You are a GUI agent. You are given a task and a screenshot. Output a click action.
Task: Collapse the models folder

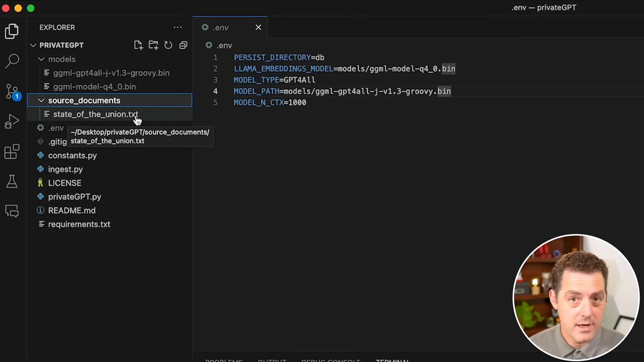coord(41,59)
